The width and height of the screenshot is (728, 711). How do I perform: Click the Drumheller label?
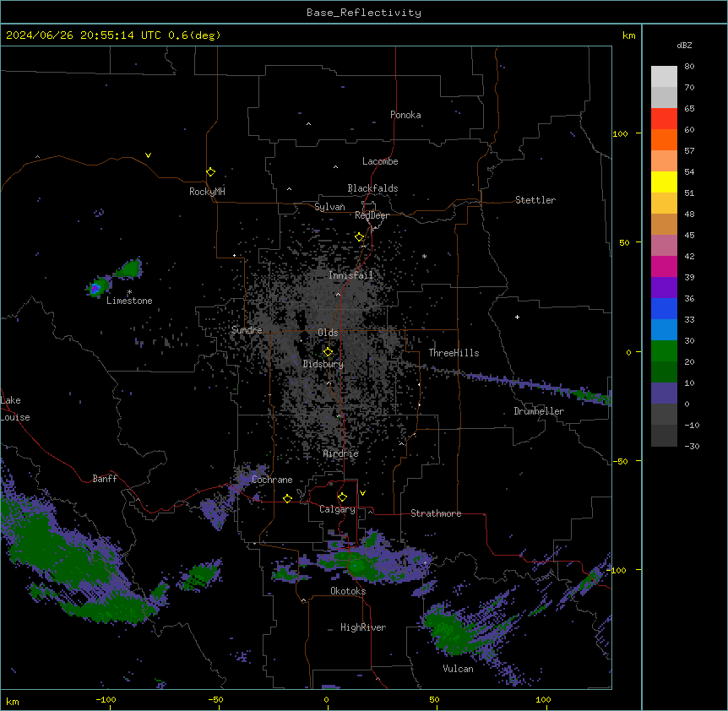click(x=539, y=411)
